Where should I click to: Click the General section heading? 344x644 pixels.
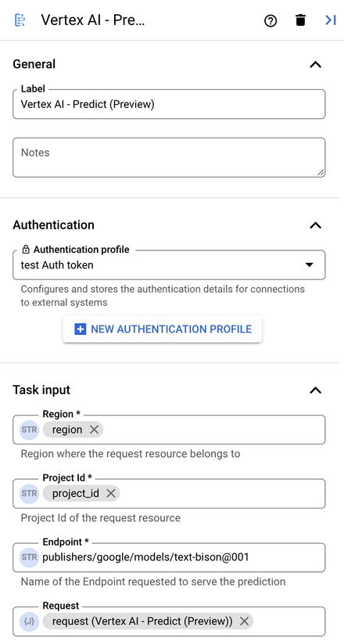pos(34,64)
